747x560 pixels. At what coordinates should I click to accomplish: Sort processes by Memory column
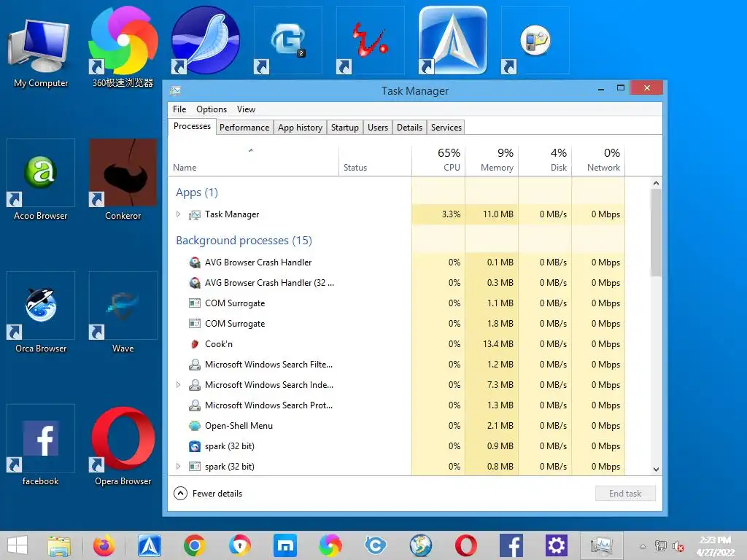click(x=492, y=160)
